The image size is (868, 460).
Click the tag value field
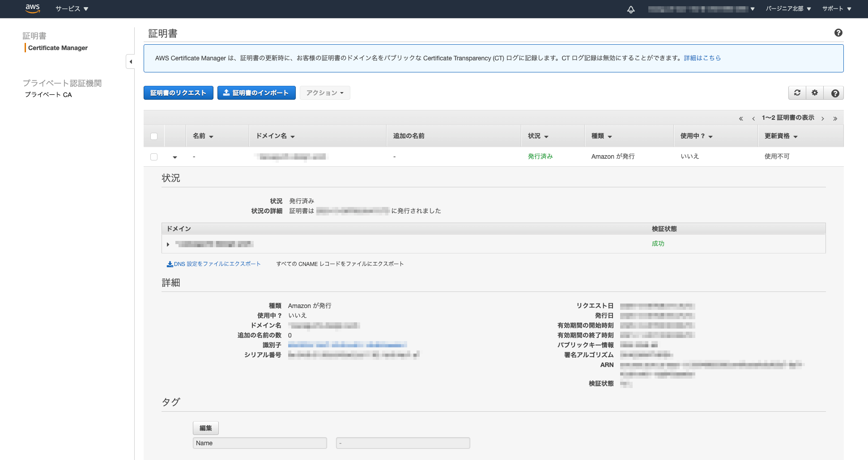[x=403, y=443]
